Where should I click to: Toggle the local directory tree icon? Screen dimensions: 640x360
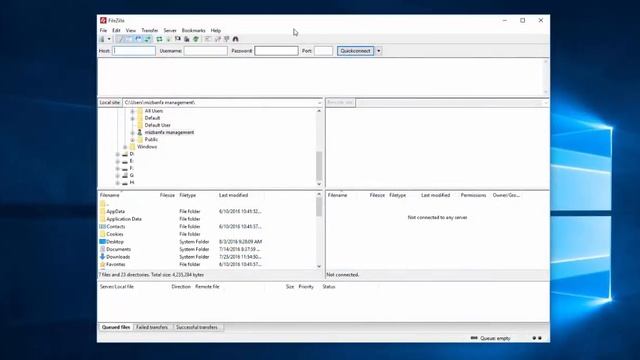pyautogui.click(x=129, y=39)
